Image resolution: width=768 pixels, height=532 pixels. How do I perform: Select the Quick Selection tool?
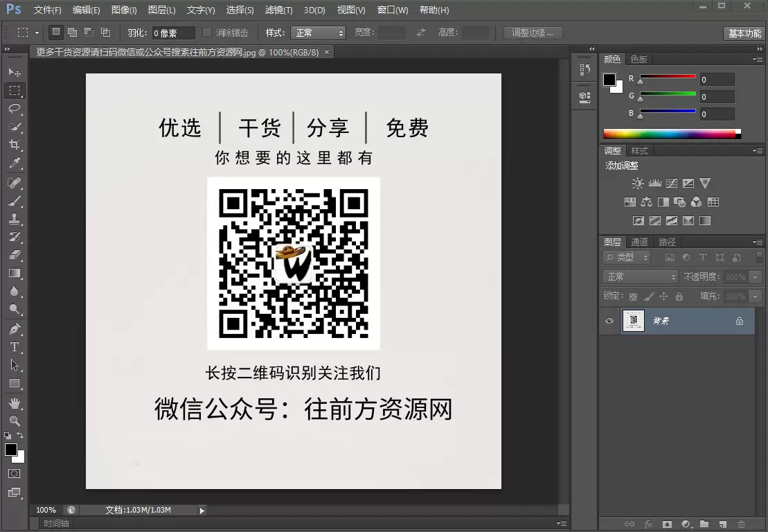point(15,126)
